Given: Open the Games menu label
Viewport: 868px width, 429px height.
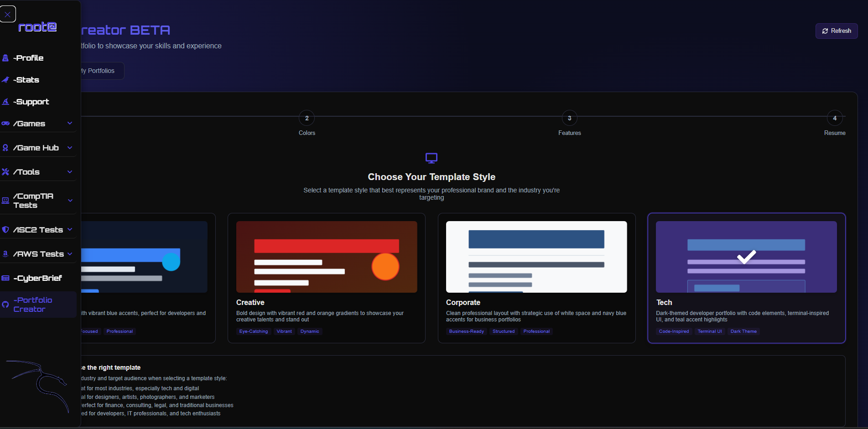Looking at the screenshot, I should [x=29, y=124].
